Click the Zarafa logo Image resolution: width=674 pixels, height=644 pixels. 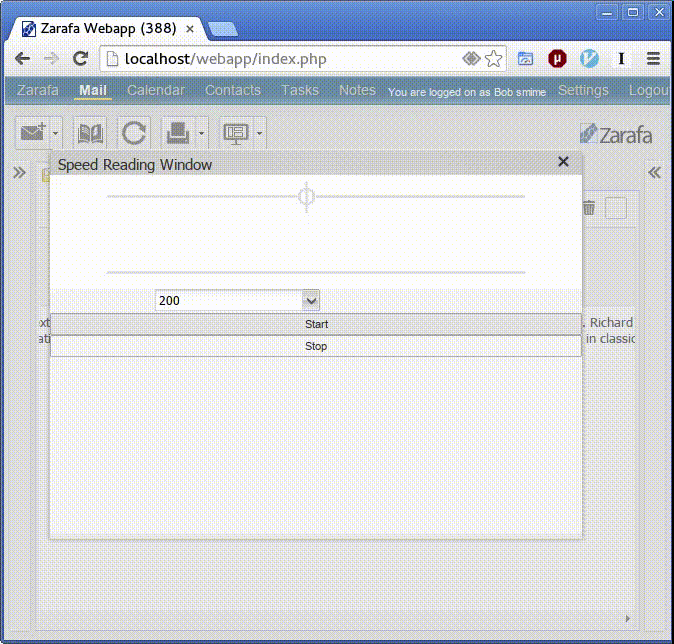616,134
